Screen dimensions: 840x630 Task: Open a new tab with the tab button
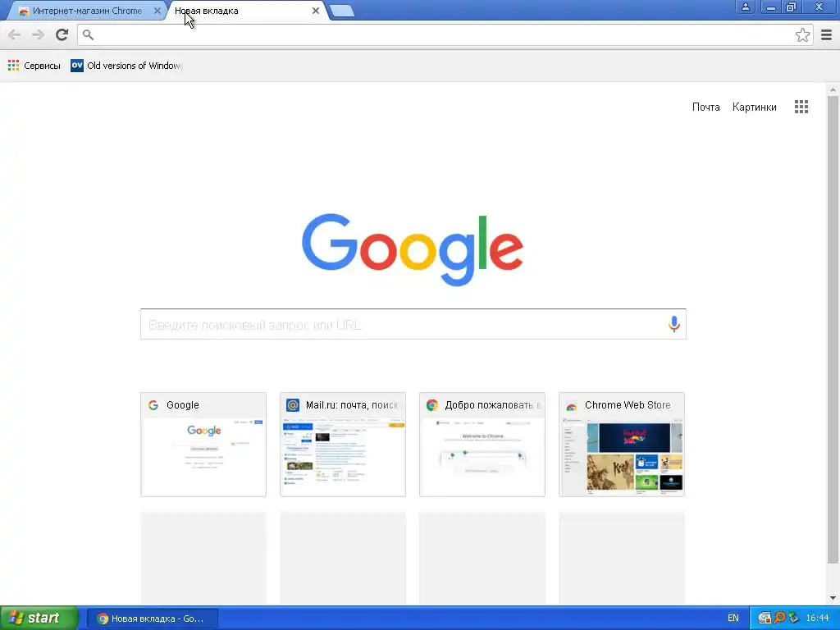coord(342,11)
